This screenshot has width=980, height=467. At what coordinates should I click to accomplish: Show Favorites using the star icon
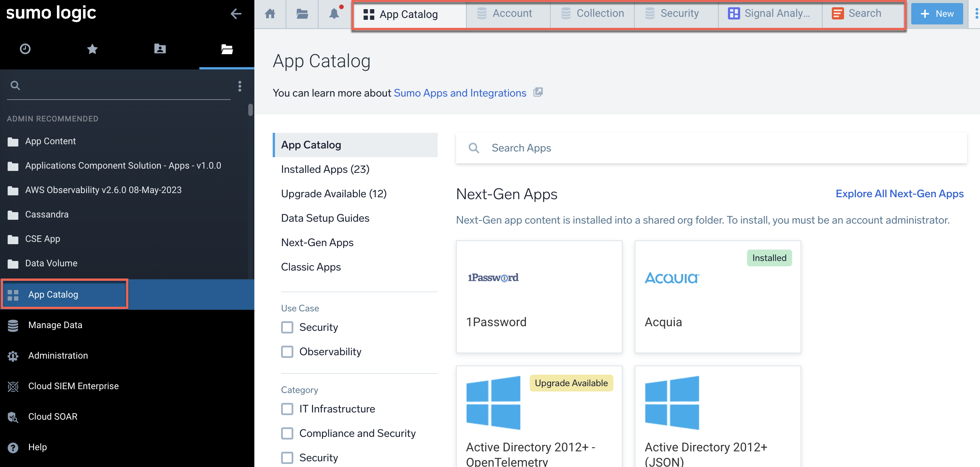(x=92, y=49)
